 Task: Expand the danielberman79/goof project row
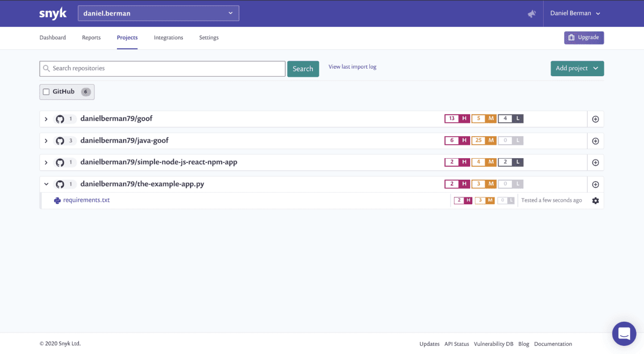[x=46, y=119]
